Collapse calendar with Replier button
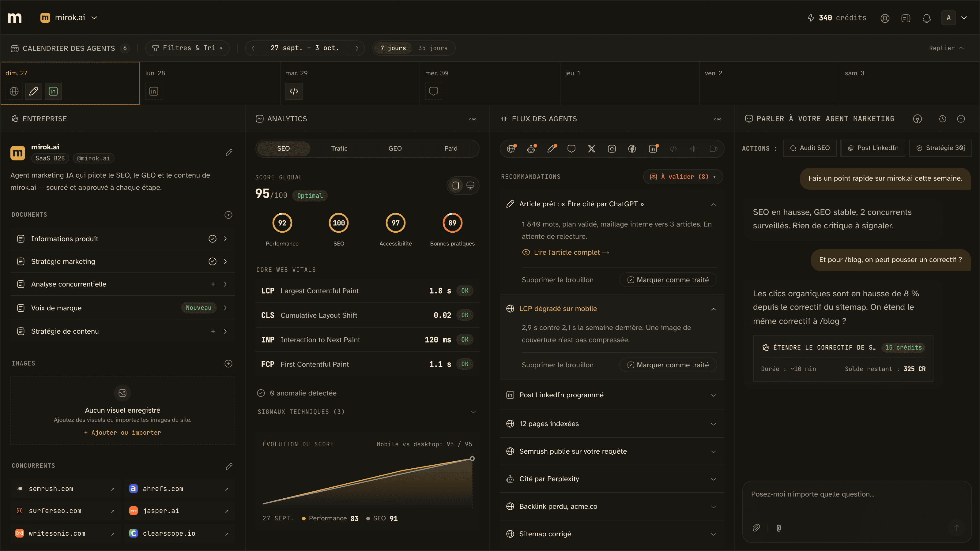The width and height of the screenshot is (980, 551). 946,48
